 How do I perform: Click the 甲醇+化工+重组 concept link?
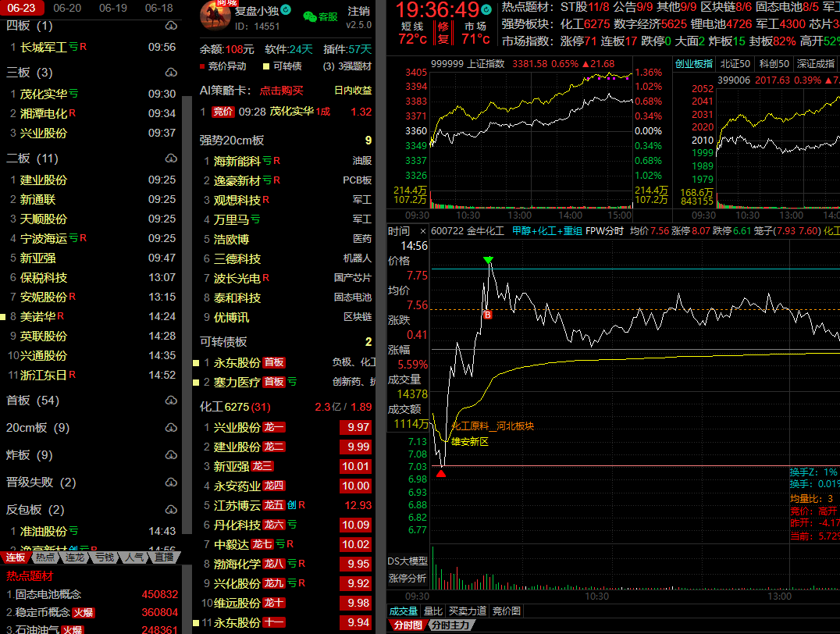pyautogui.click(x=547, y=231)
